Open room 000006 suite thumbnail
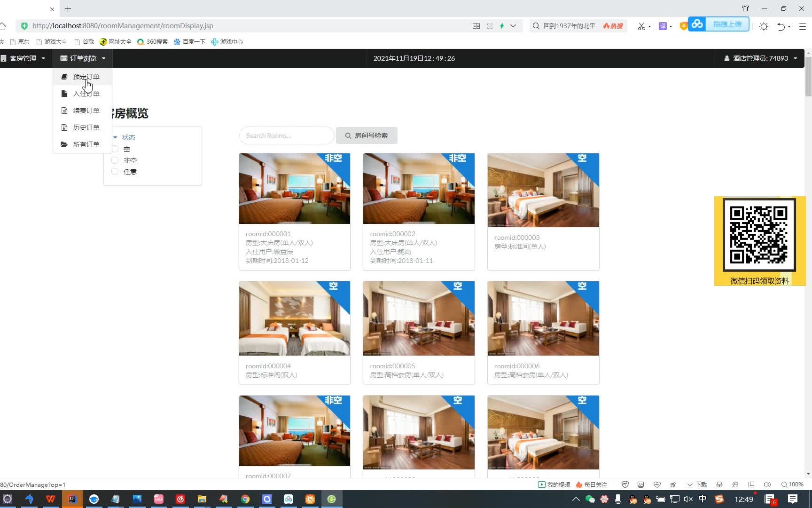 [x=543, y=318]
